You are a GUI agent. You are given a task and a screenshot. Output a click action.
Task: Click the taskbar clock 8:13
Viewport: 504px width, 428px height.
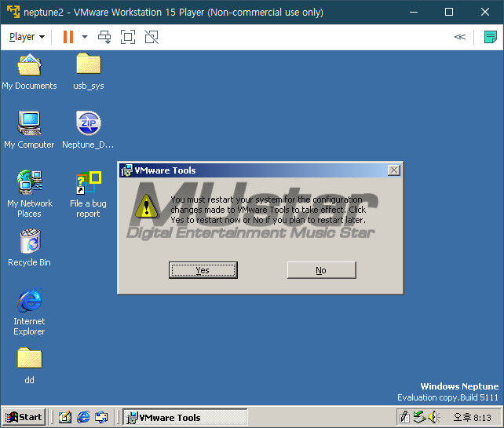click(472, 417)
